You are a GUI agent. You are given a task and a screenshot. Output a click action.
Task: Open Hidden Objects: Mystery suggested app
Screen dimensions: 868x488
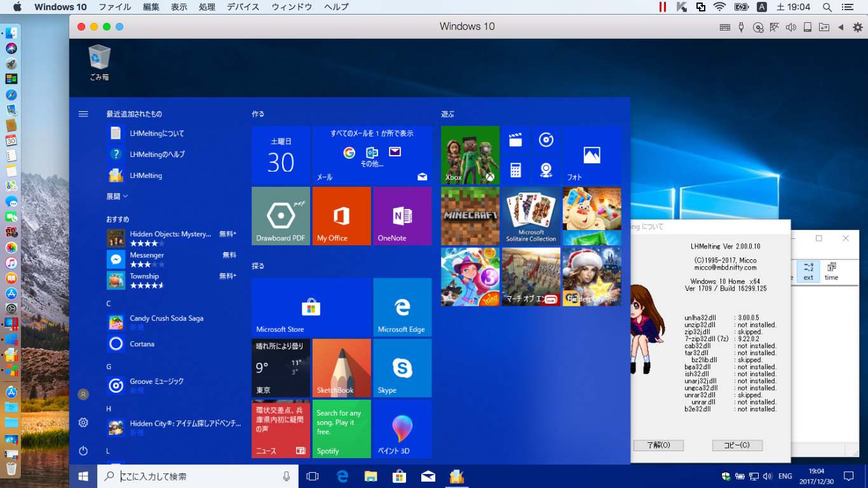[x=172, y=238]
